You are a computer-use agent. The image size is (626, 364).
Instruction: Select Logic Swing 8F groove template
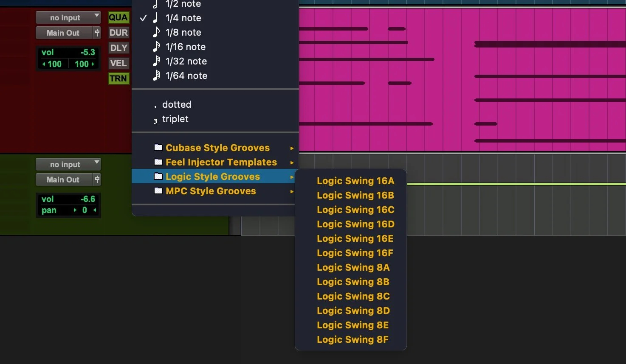click(x=352, y=339)
